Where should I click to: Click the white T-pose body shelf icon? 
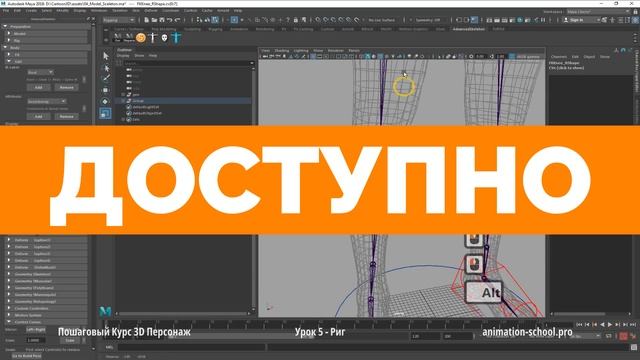click(x=153, y=38)
